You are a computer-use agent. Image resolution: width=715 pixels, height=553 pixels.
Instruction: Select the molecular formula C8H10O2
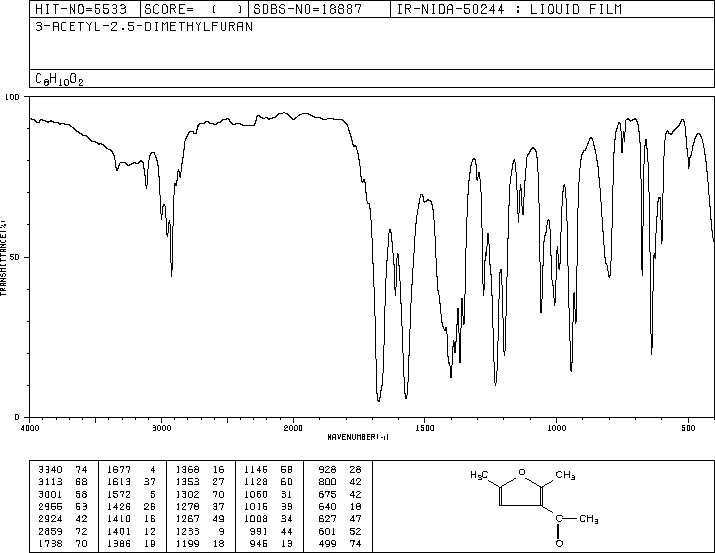point(59,79)
